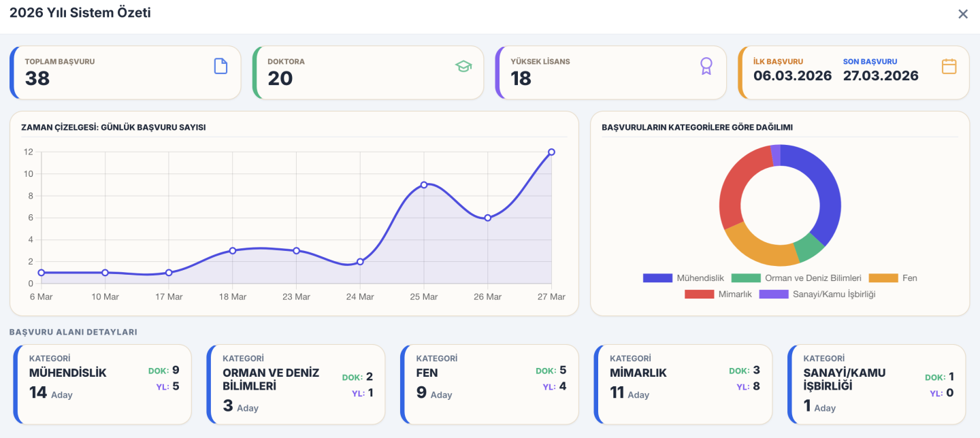980x438 pixels.
Task: Toggle Sanayi/Kamu İşbirliği legend item
Action: pos(817,294)
